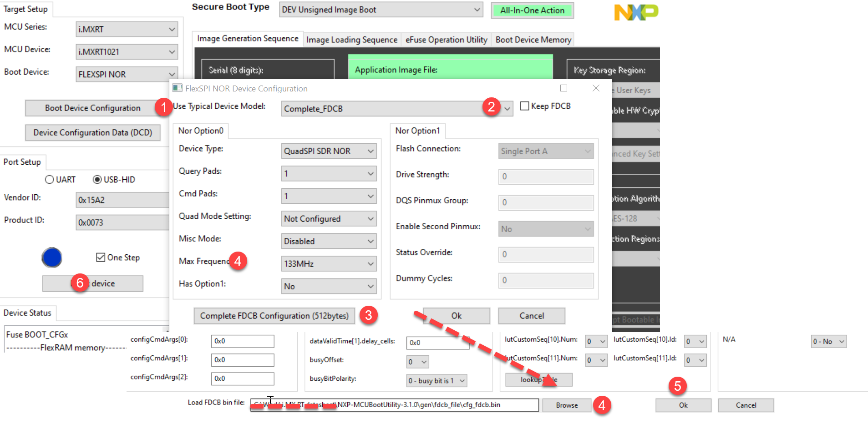Viewport: 868px width, 424px height.
Task: Switch to the eFuse Operation Utility tab
Action: coord(446,40)
